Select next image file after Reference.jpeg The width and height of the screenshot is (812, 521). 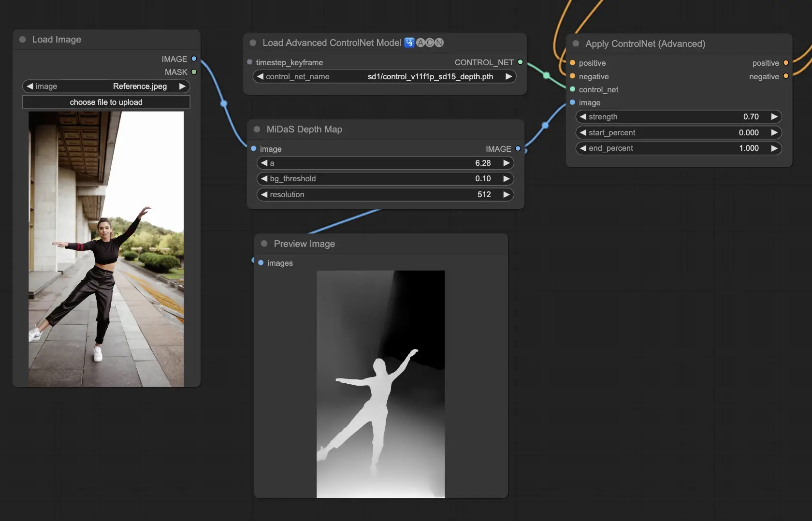[x=182, y=87]
